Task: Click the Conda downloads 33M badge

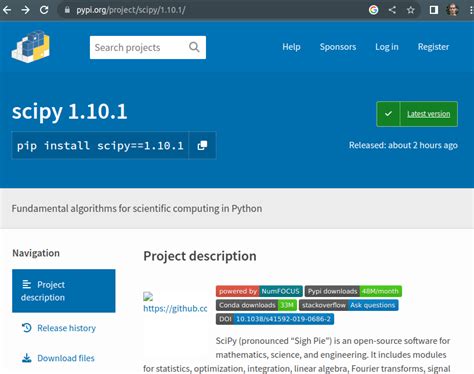Action: [256, 305]
